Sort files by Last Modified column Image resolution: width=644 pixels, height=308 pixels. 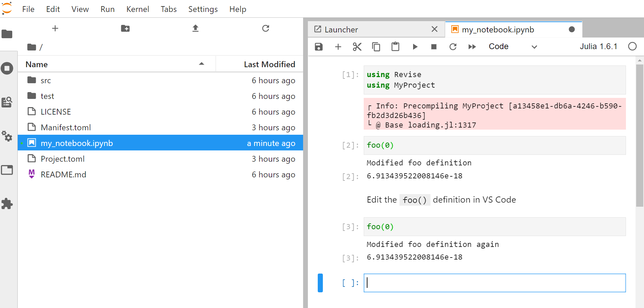click(269, 64)
